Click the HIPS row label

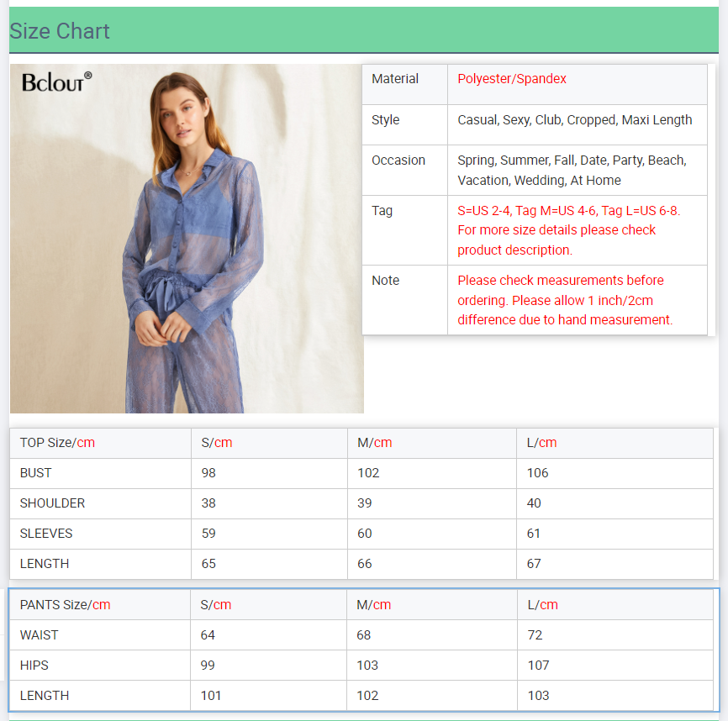tap(34, 666)
